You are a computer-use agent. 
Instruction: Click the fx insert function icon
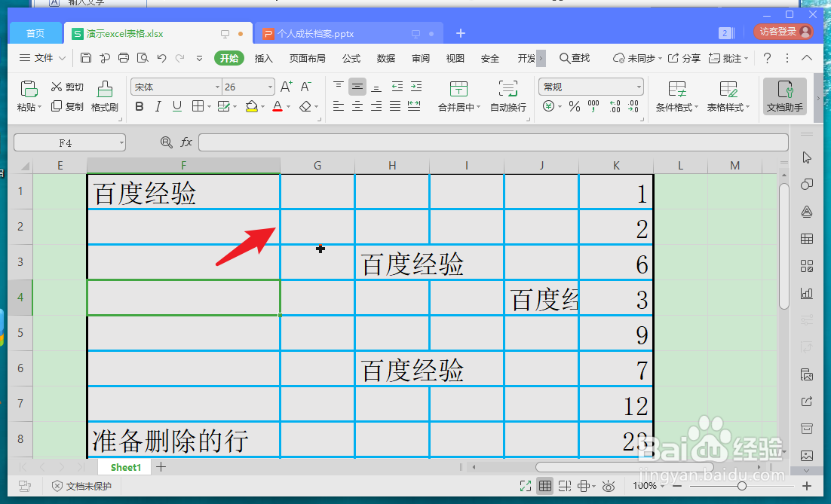coord(186,142)
